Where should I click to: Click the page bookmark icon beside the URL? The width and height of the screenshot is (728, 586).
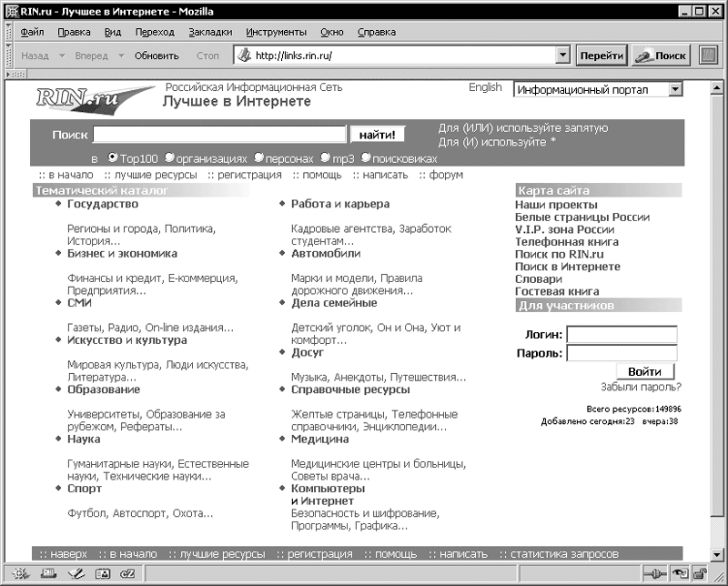(244, 56)
